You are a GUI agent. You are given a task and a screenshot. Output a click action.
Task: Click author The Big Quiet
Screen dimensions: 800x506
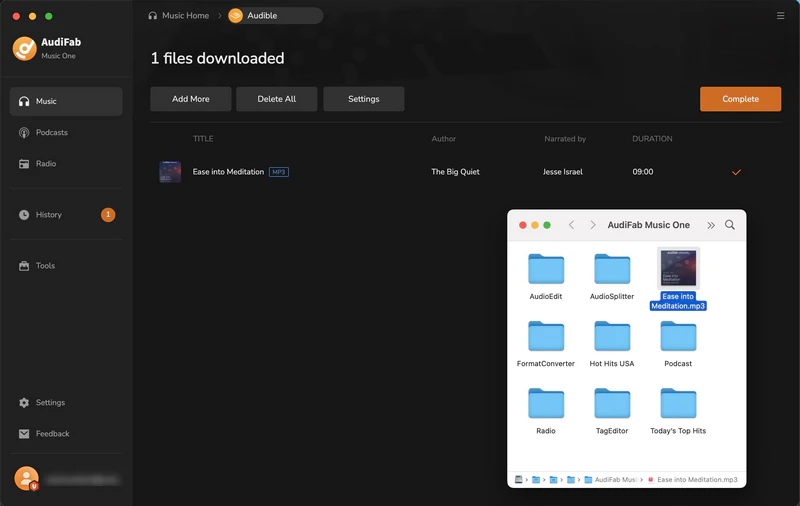[x=455, y=172]
